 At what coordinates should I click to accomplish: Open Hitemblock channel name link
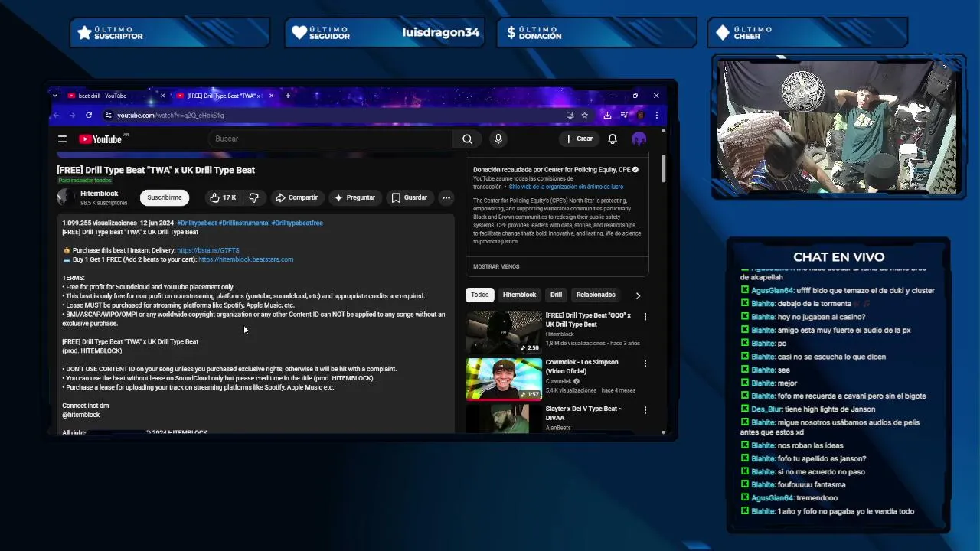tap(100, 194)
